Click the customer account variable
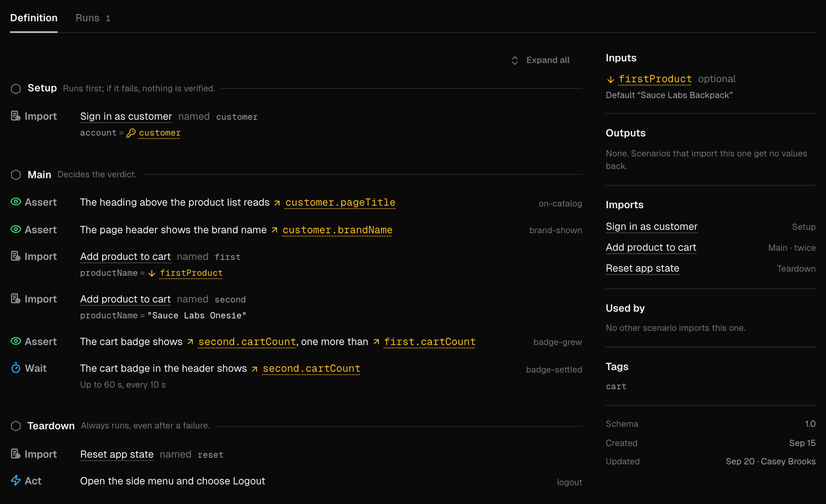826x504 pixels. click(159, 133)
